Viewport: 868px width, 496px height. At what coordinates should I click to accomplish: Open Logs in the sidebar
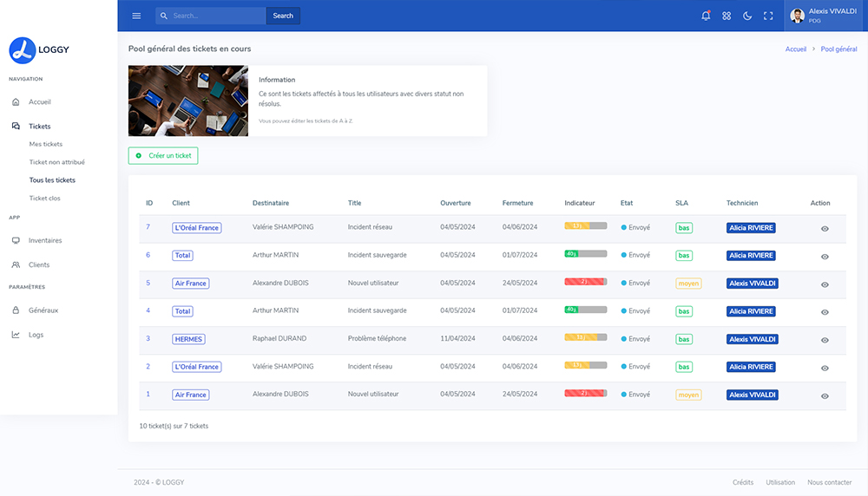coord(36,335)
